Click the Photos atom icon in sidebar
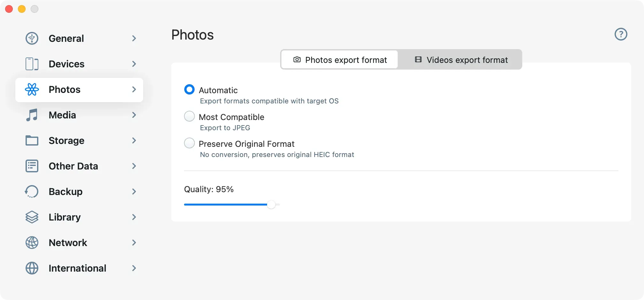 (32, 90)
